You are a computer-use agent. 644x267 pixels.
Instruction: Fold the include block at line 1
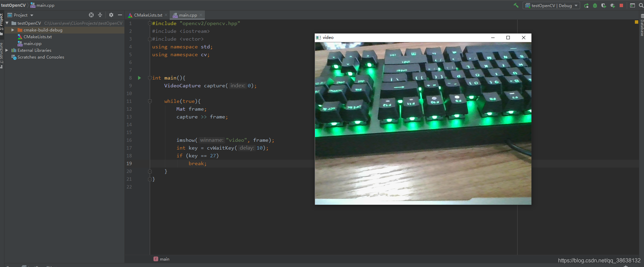coord(150,23)
